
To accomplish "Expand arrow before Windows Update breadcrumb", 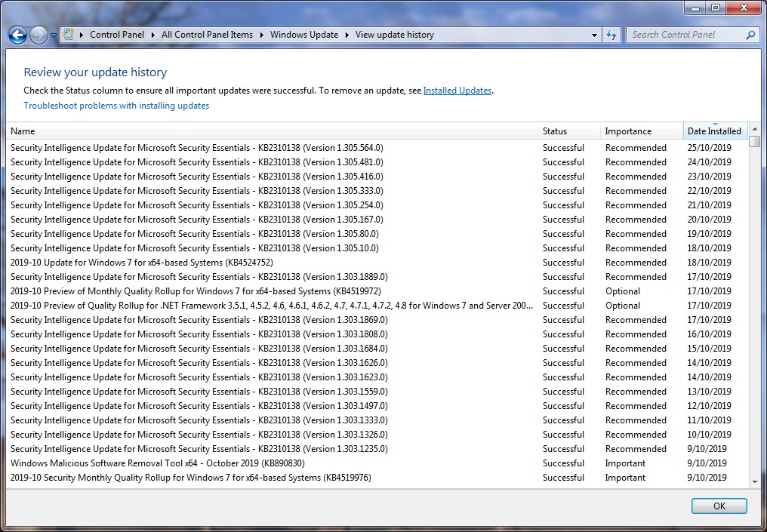I will pyautogui.click(x=262, y=35).
